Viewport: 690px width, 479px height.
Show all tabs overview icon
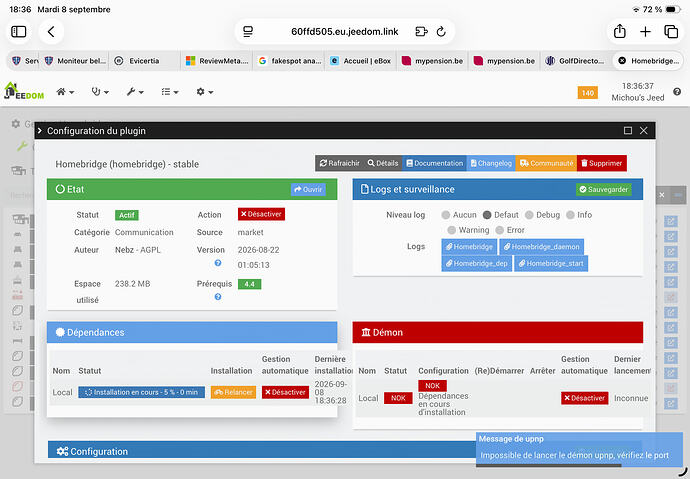pyautogui.click(x=671, y=32)
